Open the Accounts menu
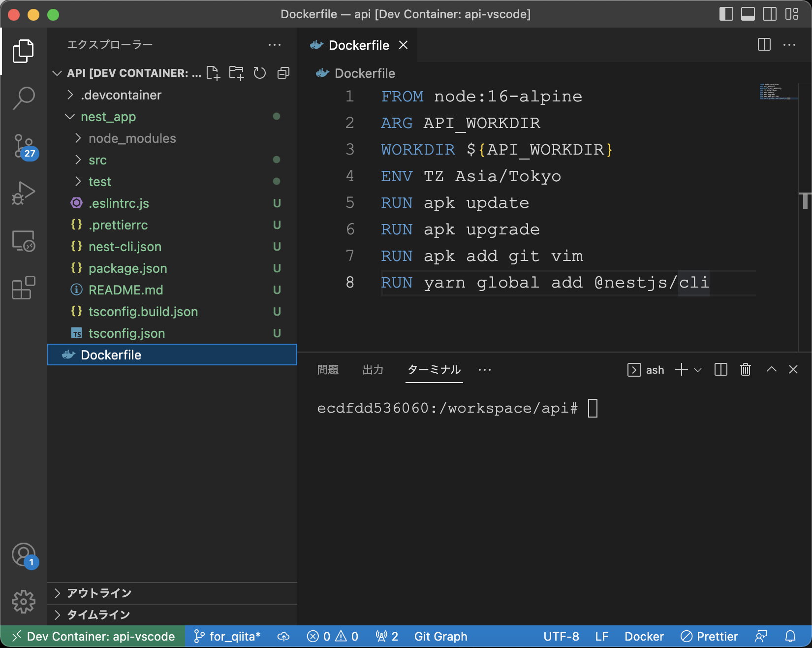 tap(24, 555)
